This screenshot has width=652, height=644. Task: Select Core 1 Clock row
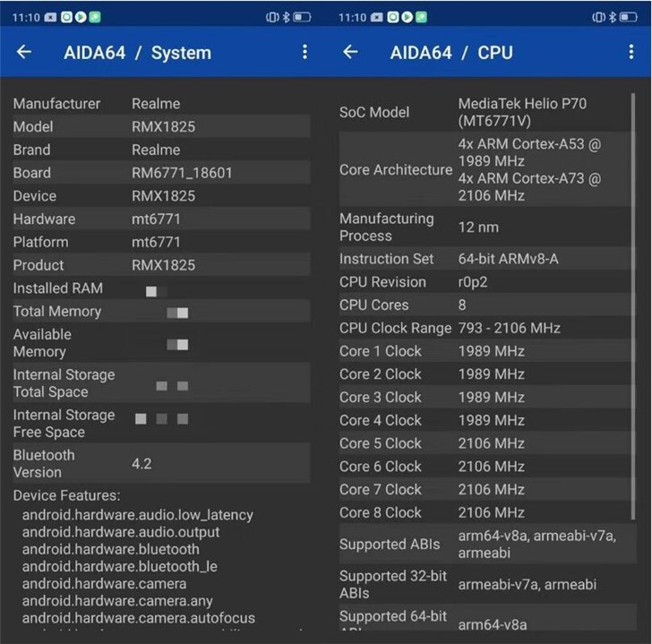487,351
